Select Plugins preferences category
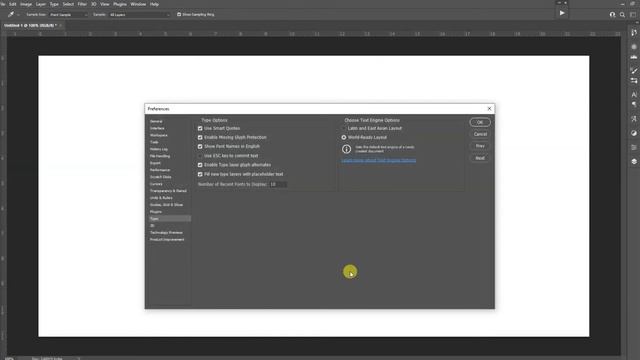Image resolution: width=640 pixels, height=360 pixels. pos(156,211)
